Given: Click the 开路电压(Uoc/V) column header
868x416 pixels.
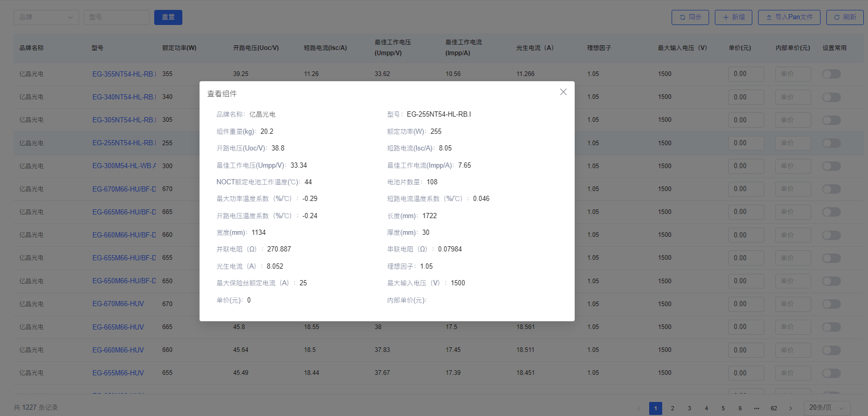Looking at the screenshot, I should pos(256,48).
